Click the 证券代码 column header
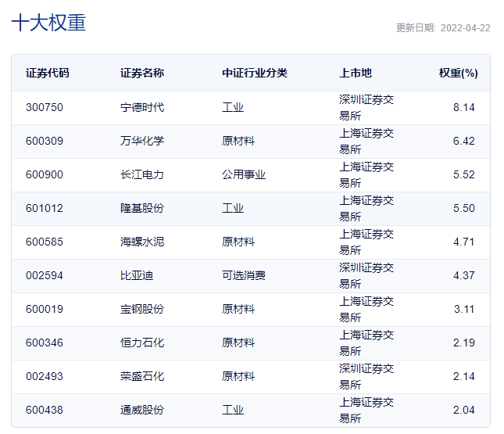Screen dimensions: 504x434 pos(47,73)
